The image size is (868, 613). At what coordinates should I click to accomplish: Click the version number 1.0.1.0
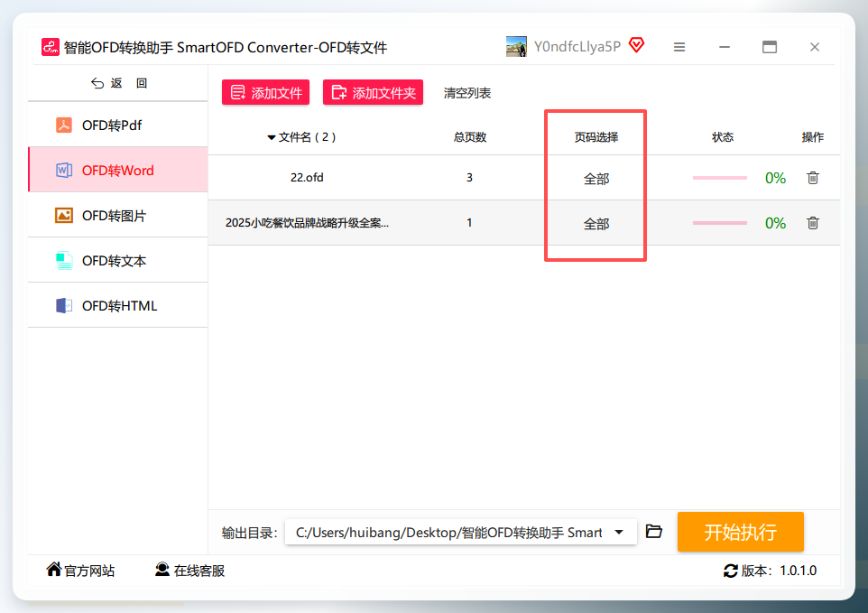[x=799, y=571]
